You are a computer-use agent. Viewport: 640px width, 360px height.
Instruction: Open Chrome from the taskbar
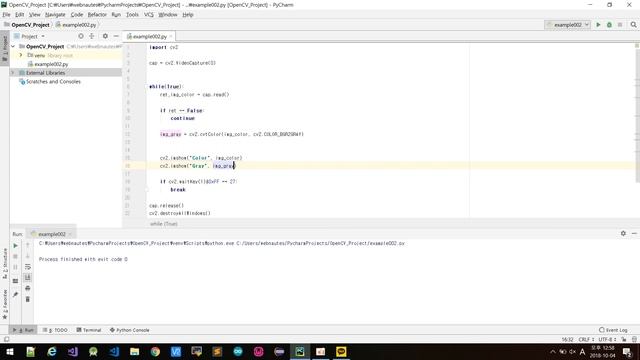pos(155,352)
